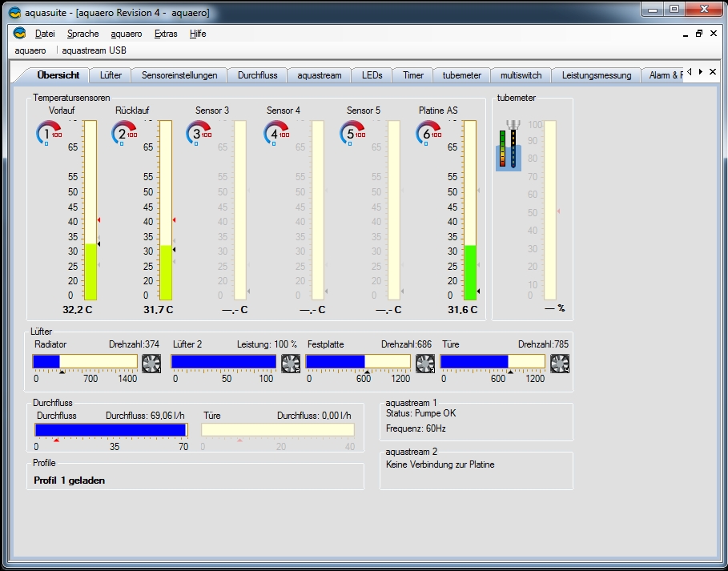The width and height of the screenshot is (728, 571).
Task: Click the Radiator fan 1 icon
Action: tap(151, 364)
